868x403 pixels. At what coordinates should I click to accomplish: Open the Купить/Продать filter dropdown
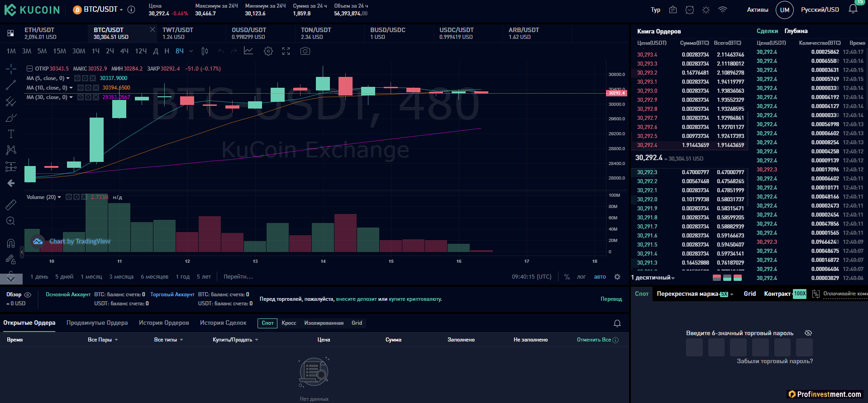coord(235,340)
